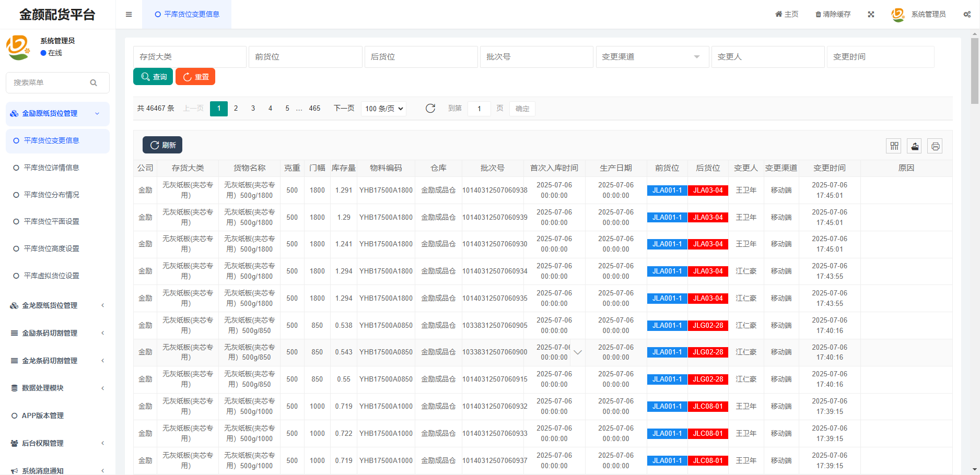Open the 100 条/页 page size selector
The height and width of the screenshot is (475, 980).
pos(384,109)
